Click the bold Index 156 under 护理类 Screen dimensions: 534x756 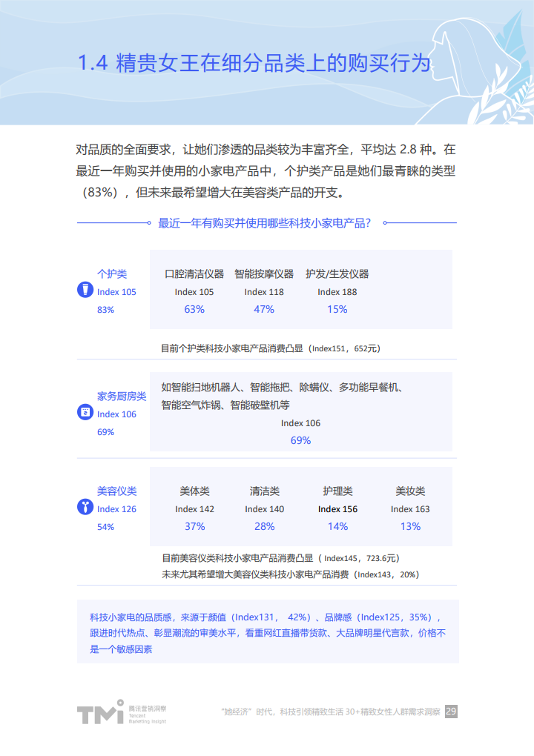coord(337,509)
